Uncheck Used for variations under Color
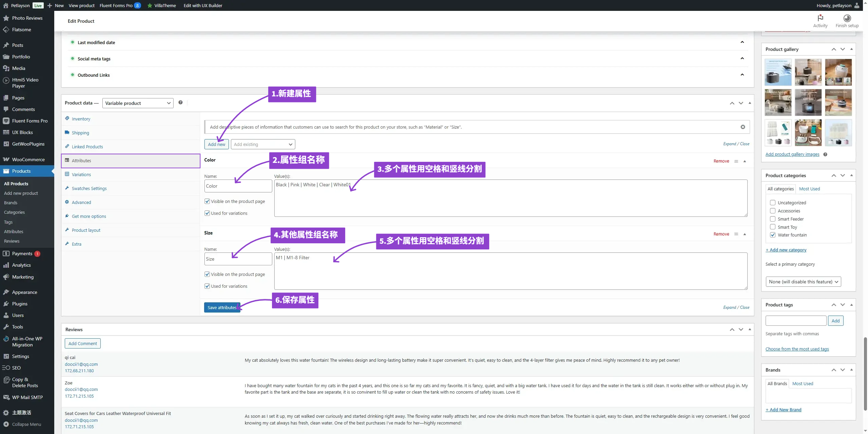868x434 pixels. [207, 213]
